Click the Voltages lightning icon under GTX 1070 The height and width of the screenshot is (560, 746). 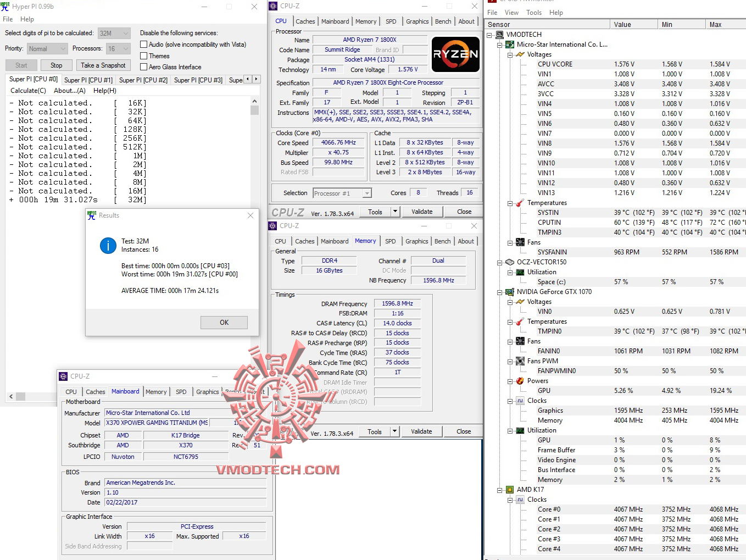pos(521,301)
